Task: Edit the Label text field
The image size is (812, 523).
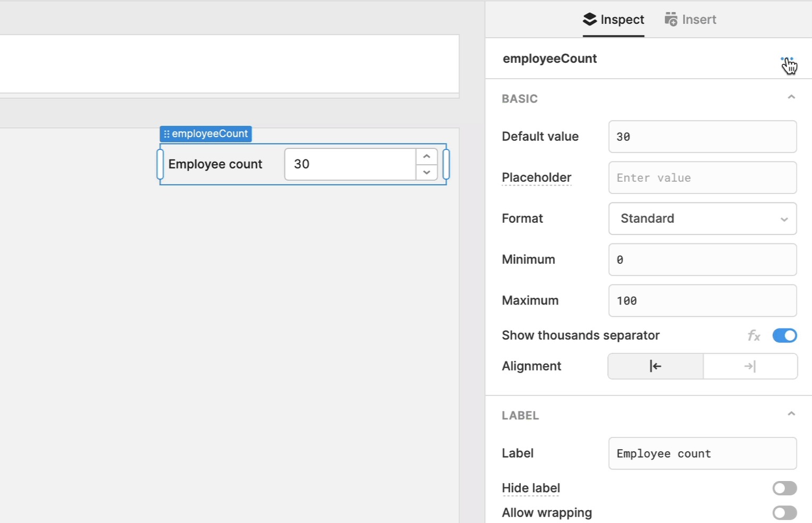Action: click(703, 453)
